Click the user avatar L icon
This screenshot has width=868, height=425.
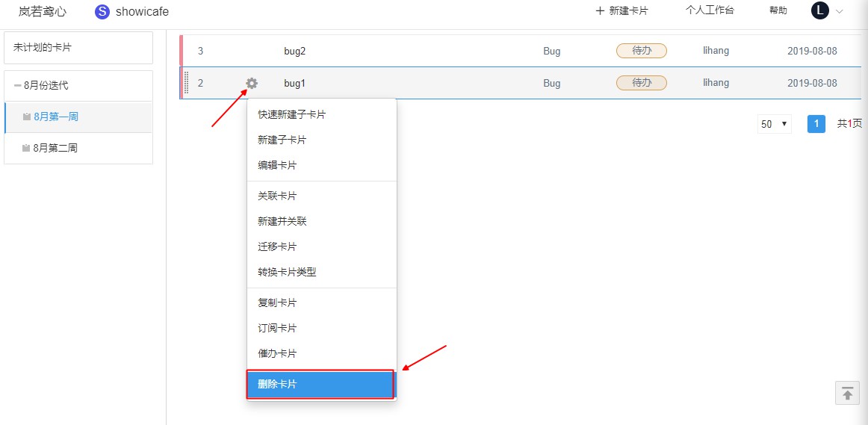tap(819, 10)
